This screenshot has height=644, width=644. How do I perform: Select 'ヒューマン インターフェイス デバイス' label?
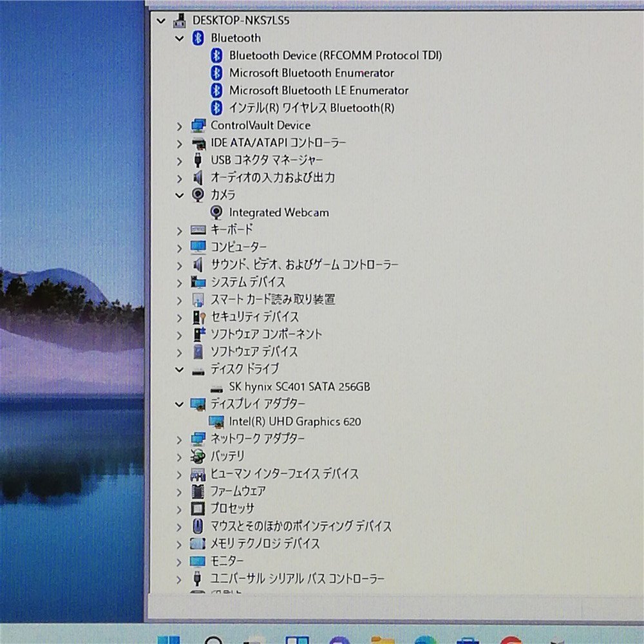[x=284, y=473]
